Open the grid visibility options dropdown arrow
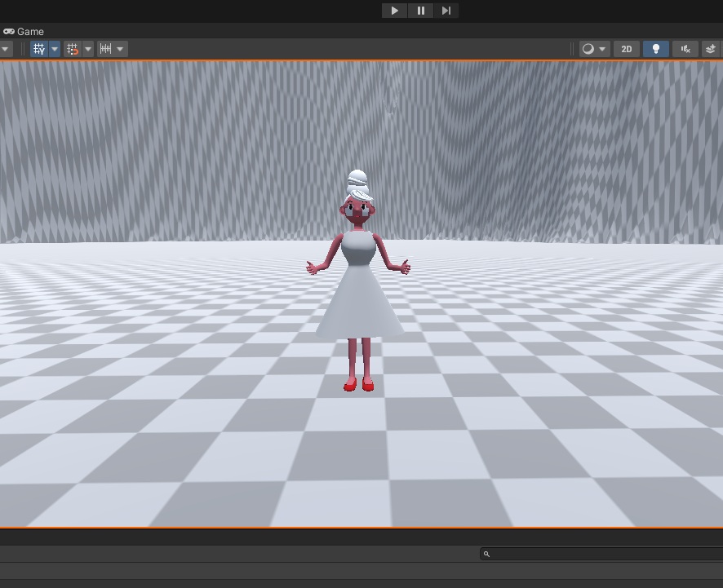The width and height of the screenshot is (723, 588). point(55,49)
